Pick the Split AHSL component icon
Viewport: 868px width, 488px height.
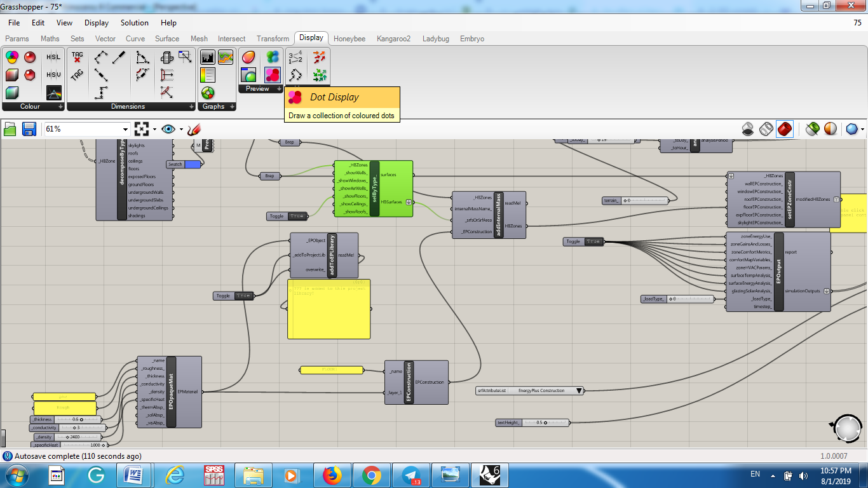coord(53,57)
